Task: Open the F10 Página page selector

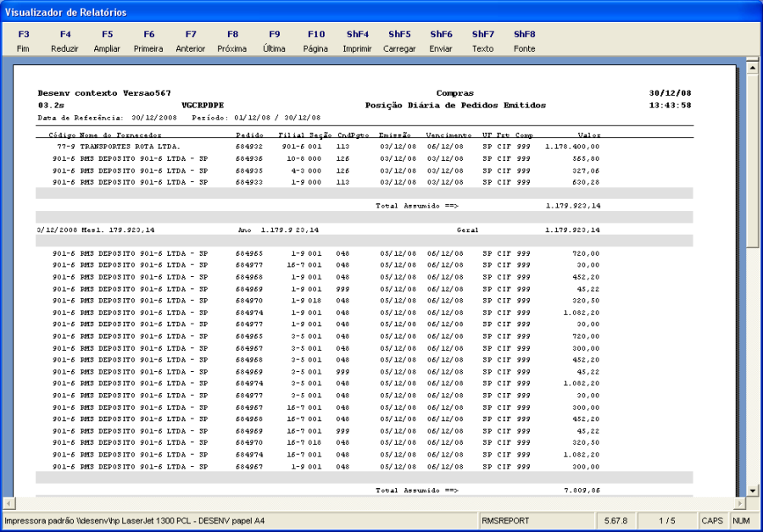Action: point(316,41)
